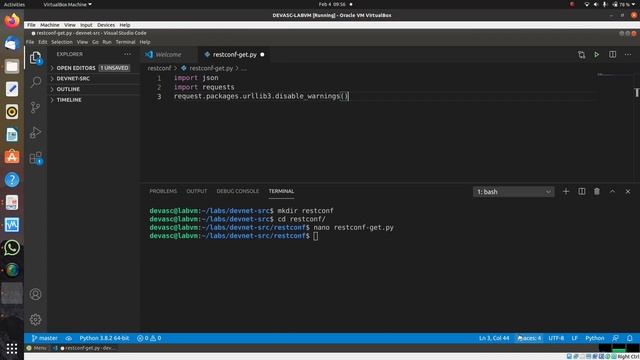The image size is (640, 360).
Task: Click restconf breadcrumb folder
Action: [159, 68]
